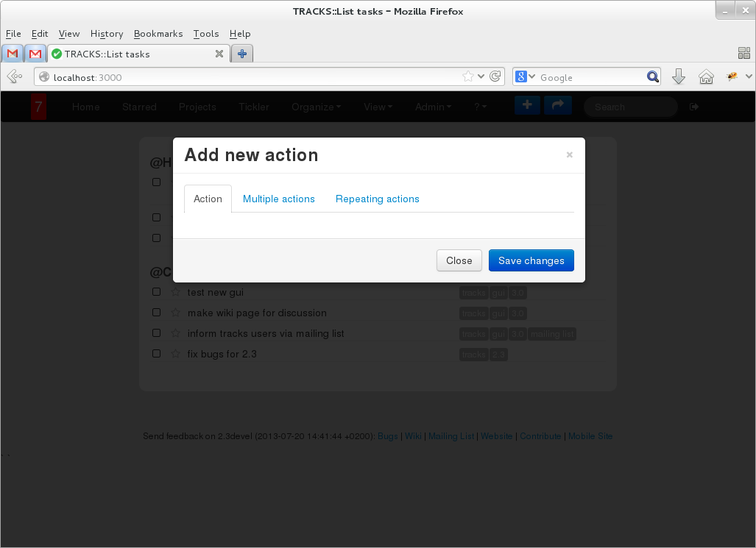This screenshot has height=548, width=756.
Task: Check the 'test new gui' checkbox
Action: point(156,291)
